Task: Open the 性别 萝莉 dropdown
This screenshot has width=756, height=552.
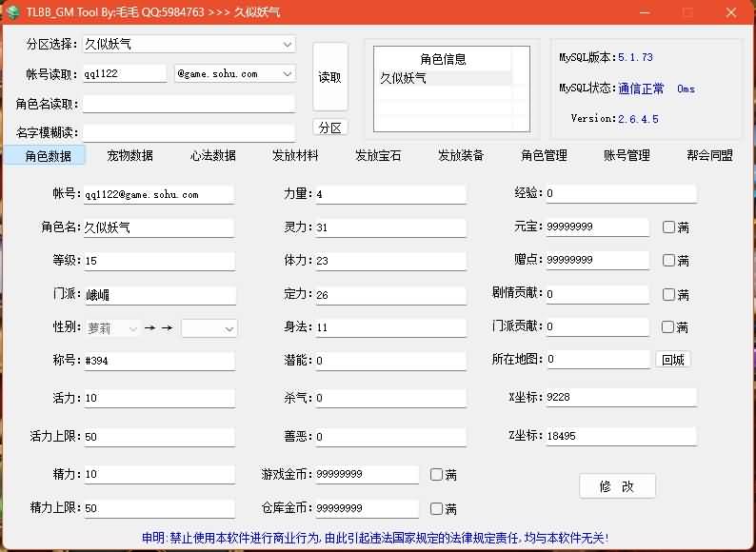Action: tap(112, 328)
